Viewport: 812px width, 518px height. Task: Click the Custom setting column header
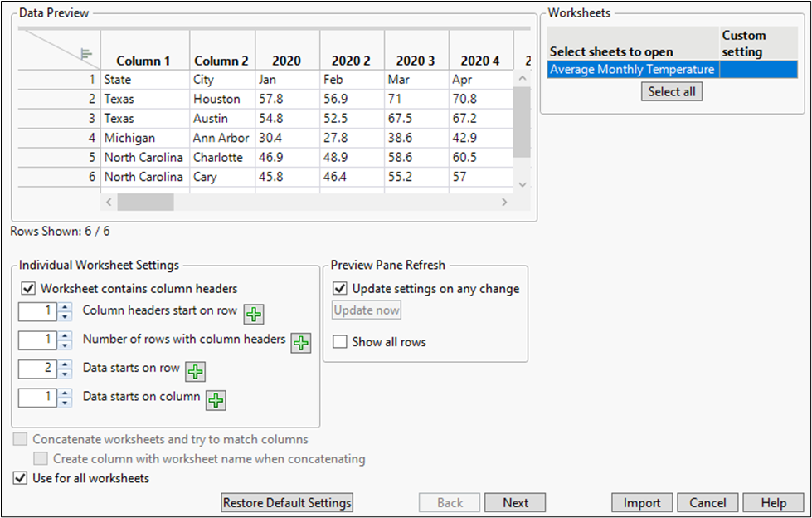[x=758, y=43]
